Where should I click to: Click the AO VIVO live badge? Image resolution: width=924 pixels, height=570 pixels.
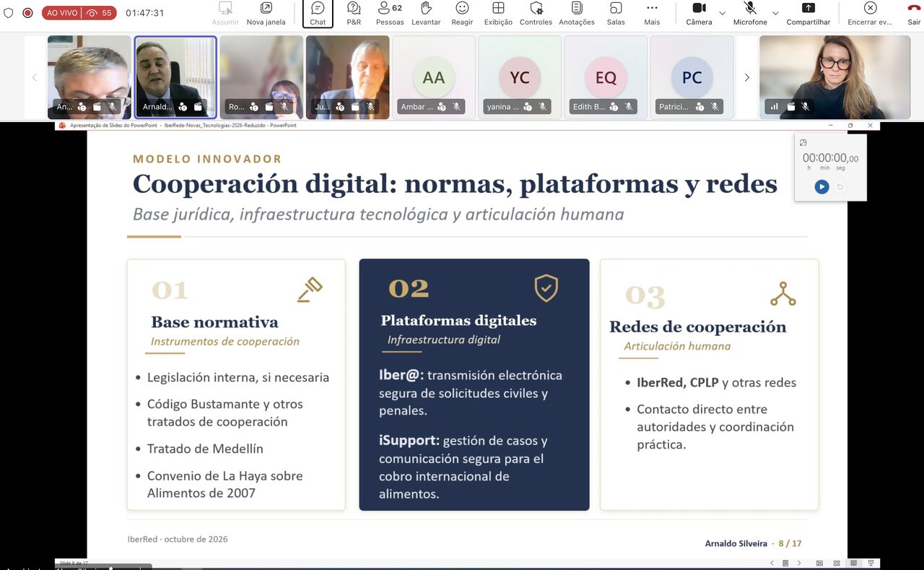[79, 13]
